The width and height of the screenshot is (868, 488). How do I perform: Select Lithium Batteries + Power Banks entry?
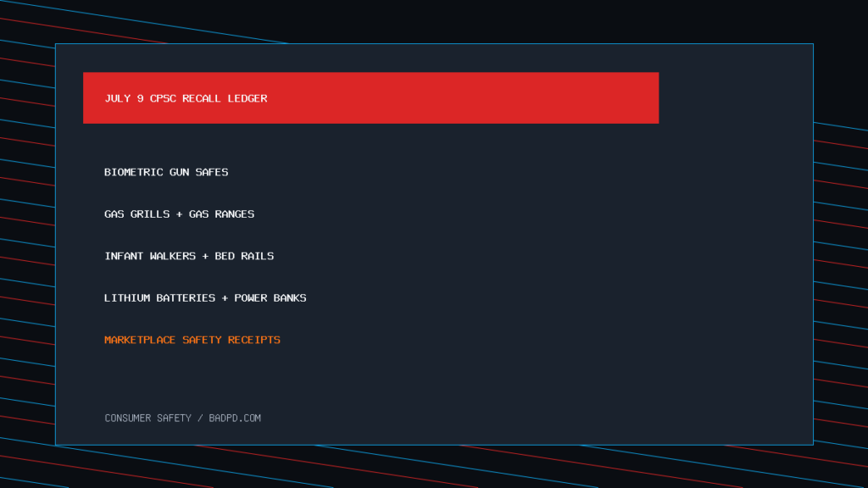(x=205, y=298)
